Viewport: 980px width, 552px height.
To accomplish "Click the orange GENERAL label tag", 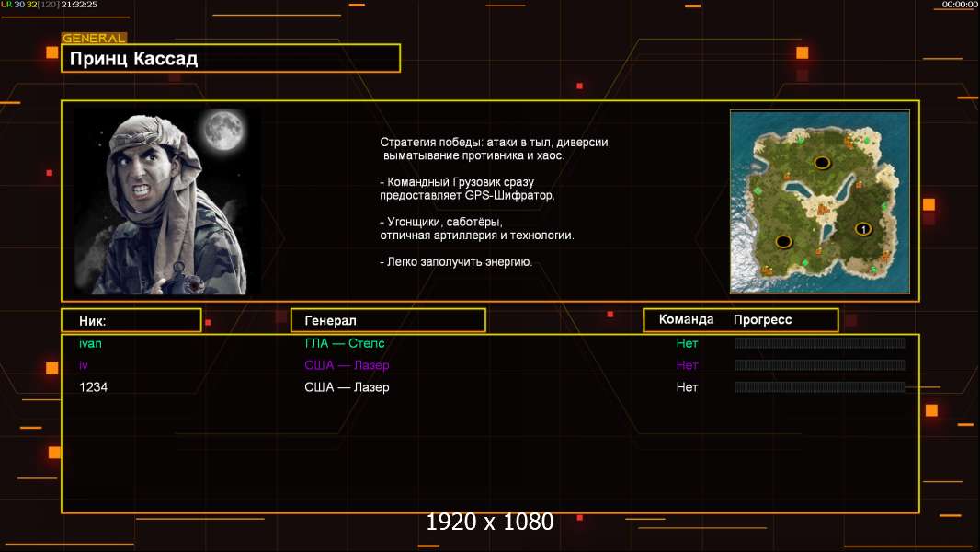I will pyautogui.click(x=94, y=39).
